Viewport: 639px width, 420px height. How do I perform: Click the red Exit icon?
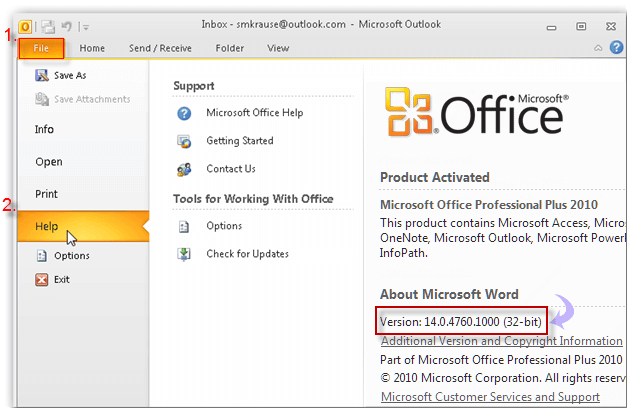click(x=42, y=280)
